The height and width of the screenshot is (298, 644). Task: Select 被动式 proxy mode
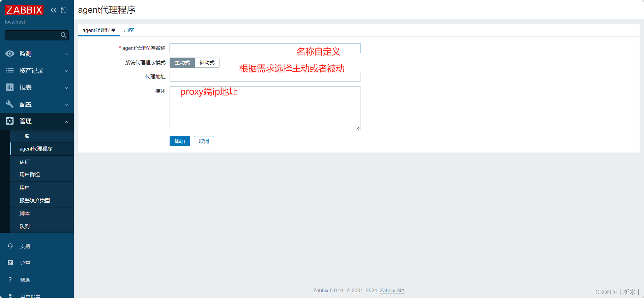207,63
